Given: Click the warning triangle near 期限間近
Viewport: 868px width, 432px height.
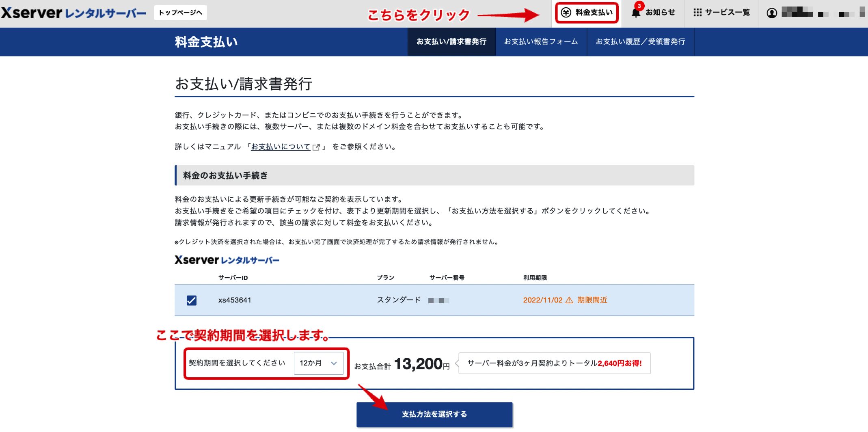Looking at the screenshot, I should (x=569, y=300).
